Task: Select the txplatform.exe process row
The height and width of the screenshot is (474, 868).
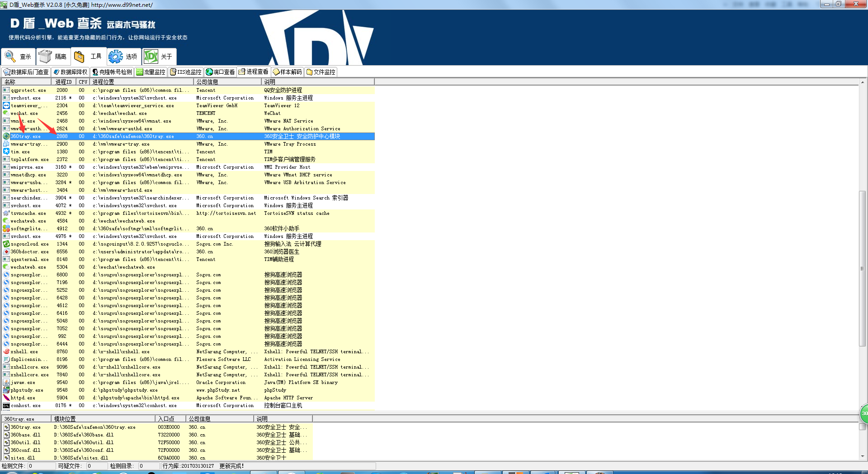Action: [x=188, y=159]
